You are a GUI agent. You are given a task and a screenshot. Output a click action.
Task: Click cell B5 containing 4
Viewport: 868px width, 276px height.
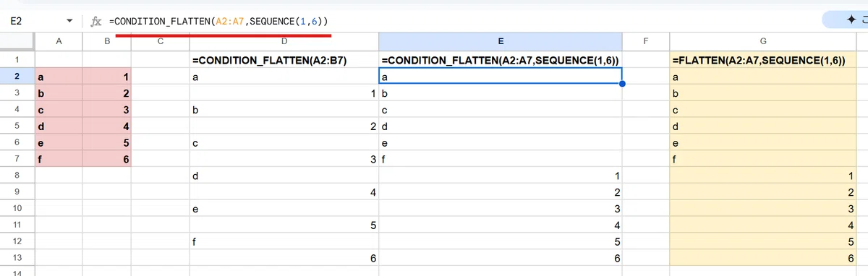[x=107, y=126]
